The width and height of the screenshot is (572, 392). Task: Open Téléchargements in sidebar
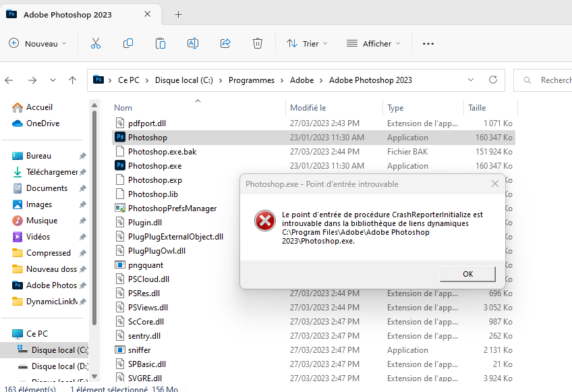45,172
